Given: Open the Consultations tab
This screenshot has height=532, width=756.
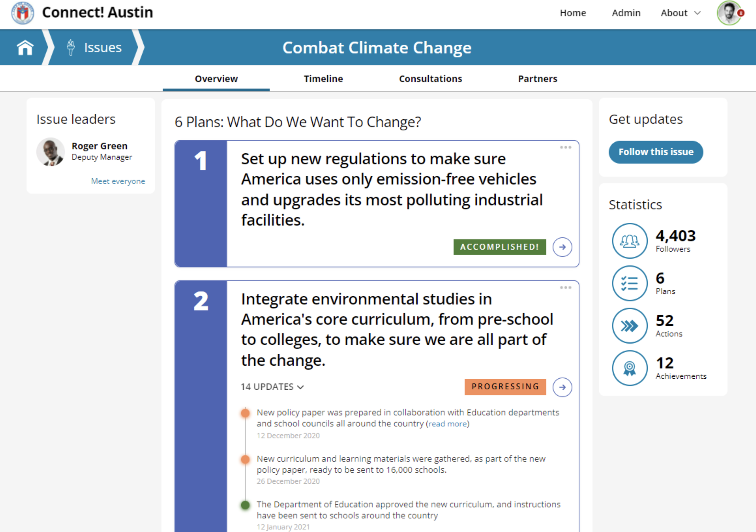Looking at the screenshot, I should (x=430, y=79).
